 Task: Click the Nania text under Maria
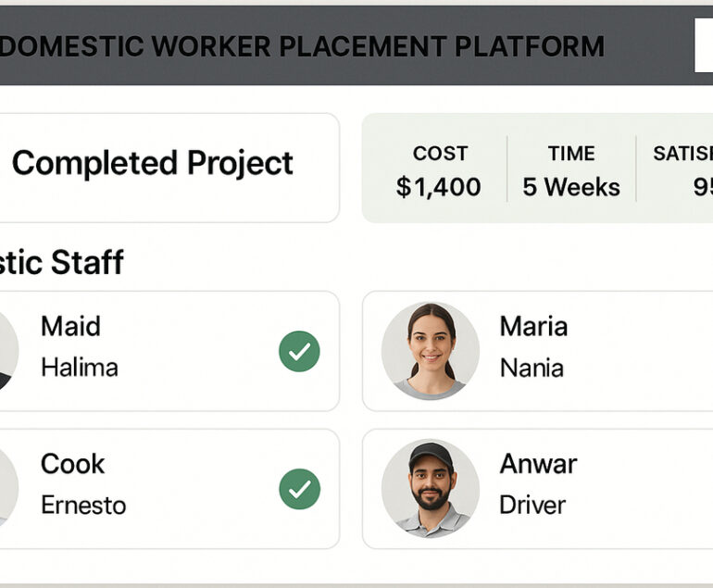pyautogui.click(x=532, y=368)
